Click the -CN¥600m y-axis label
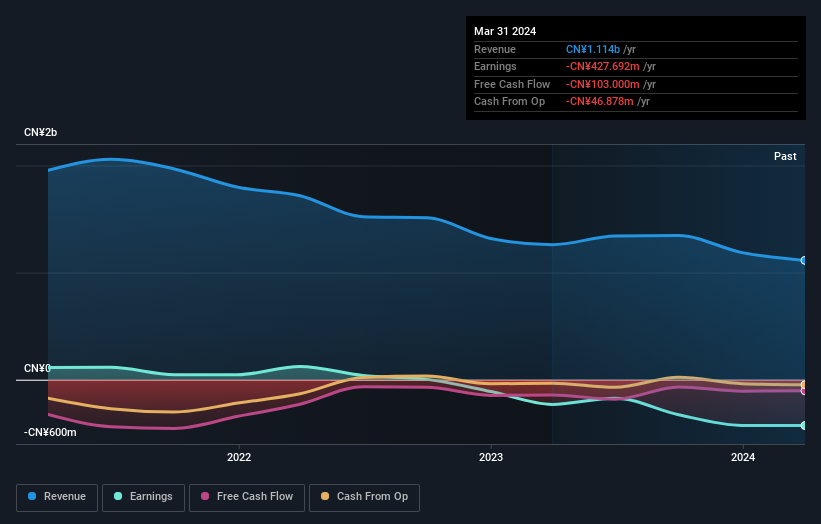Viewport: 821px width, 524px height. 50,432
